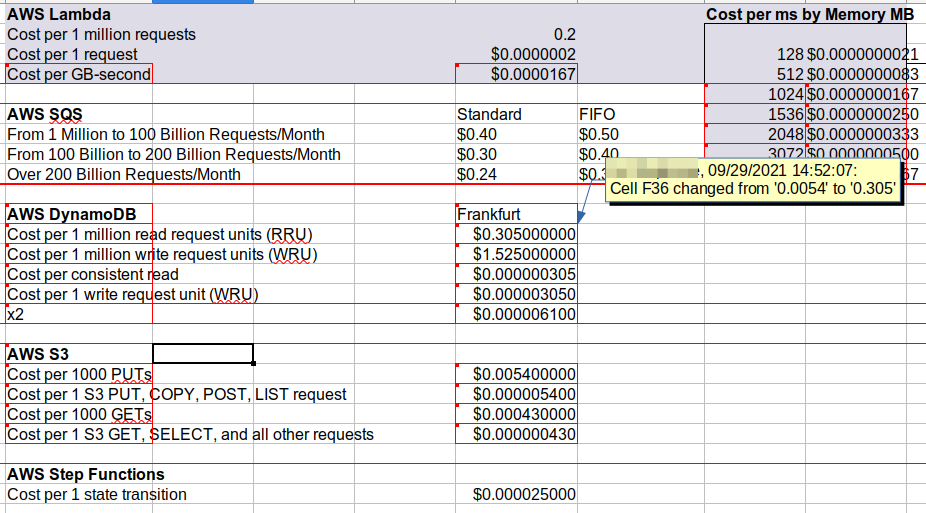Image resolution: width=926 pixels, height=513 pixels.
Task: Select 'Cost per 1 write request unit (WRU)'
Action: [x=133, y=295]
